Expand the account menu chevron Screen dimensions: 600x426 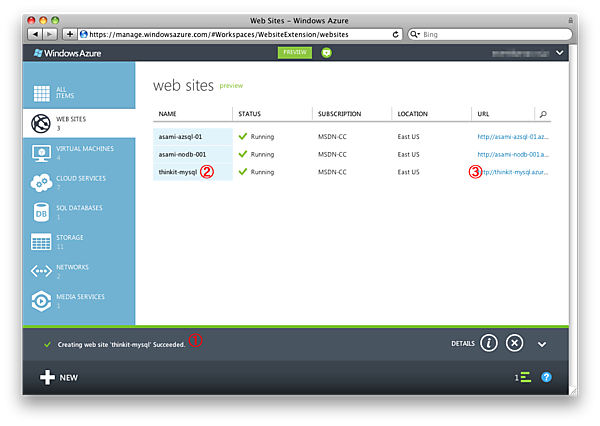(559, 53)
